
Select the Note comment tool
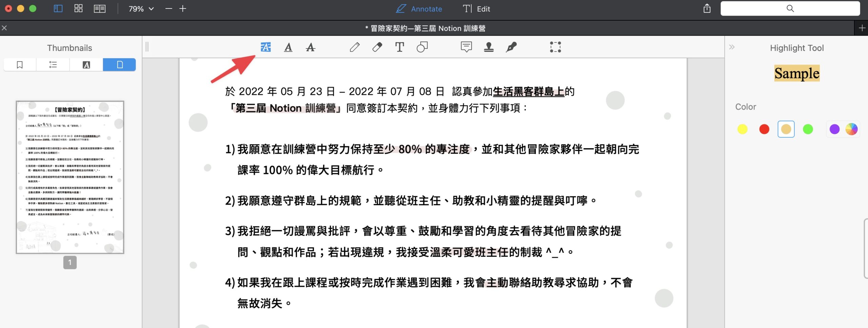pyautogui.click(x=467, y=47)
